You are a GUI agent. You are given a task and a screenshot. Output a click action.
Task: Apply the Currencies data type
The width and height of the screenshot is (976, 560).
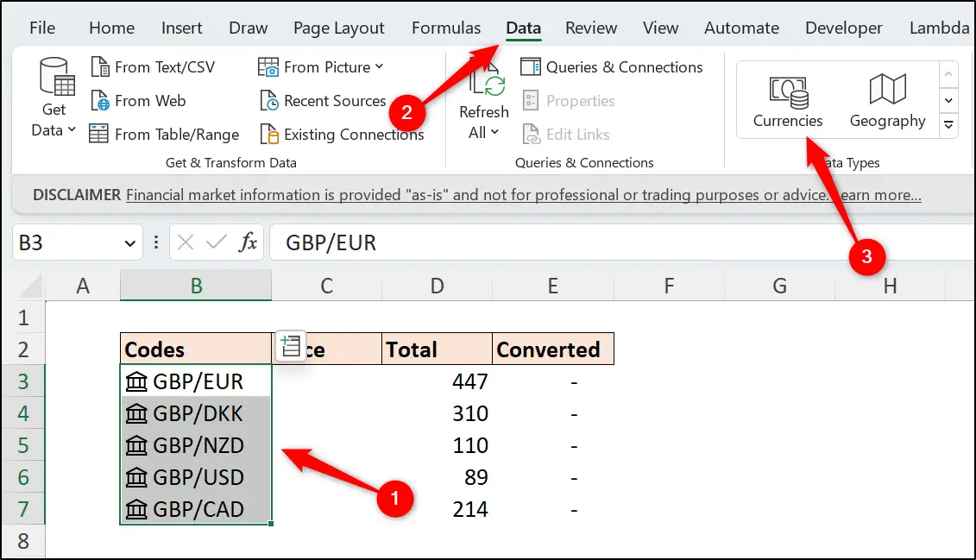click(x=788, y=99)
